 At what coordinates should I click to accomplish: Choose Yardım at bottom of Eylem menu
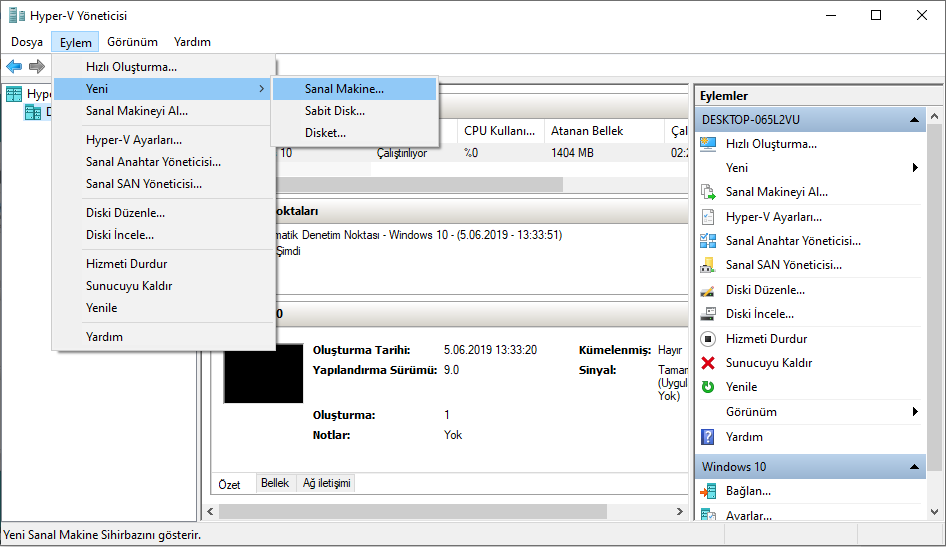pyautogui.click(x=163, y=337)
